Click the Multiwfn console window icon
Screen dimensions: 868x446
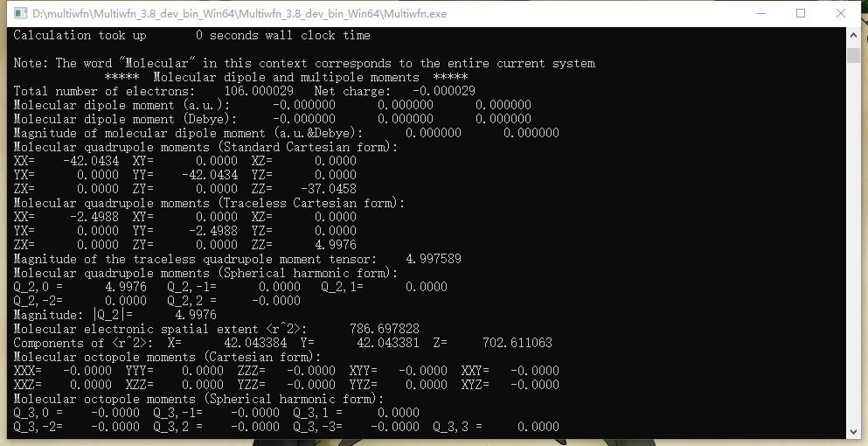[20, 13]
